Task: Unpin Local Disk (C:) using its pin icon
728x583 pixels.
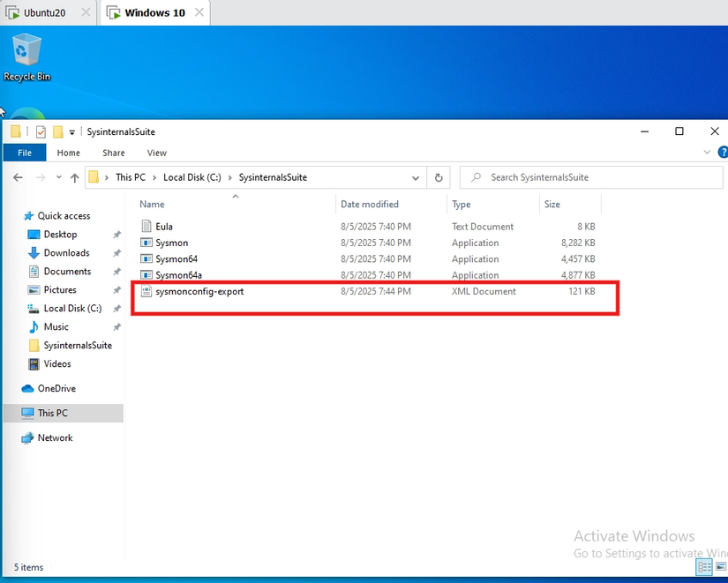Action: 117,309
